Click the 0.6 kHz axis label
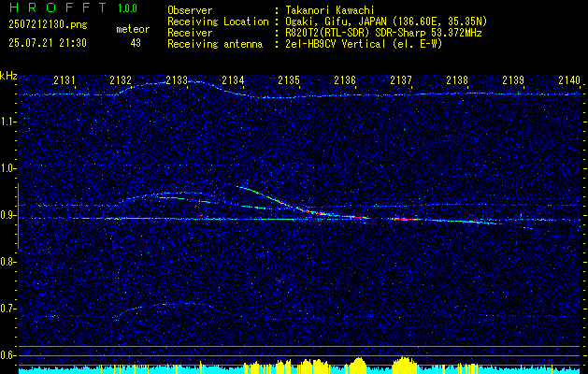Image resolution: width=588 pixels, height=374 pixels. (8, 355)
